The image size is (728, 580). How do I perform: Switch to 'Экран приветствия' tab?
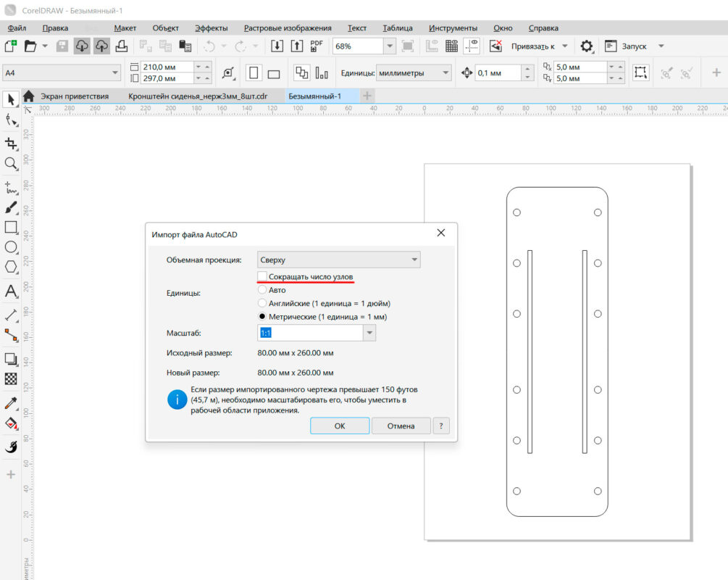tap(74, 96)
